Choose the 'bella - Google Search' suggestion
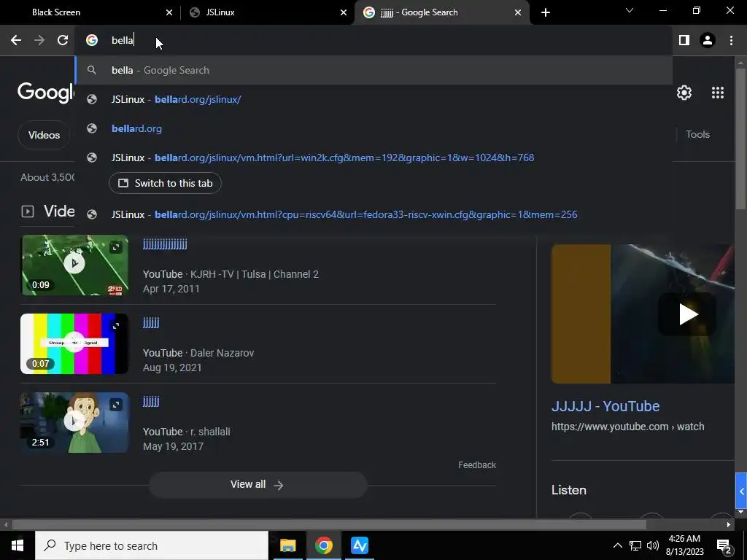 [374, 70]
